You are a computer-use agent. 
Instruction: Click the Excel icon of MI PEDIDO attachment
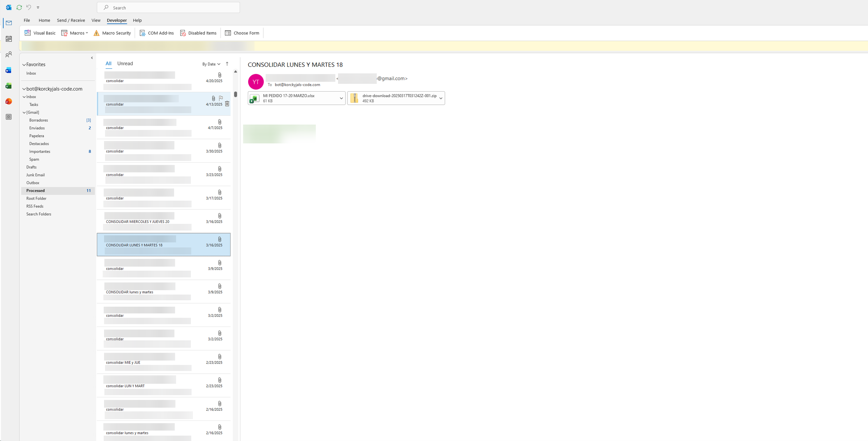255,98
